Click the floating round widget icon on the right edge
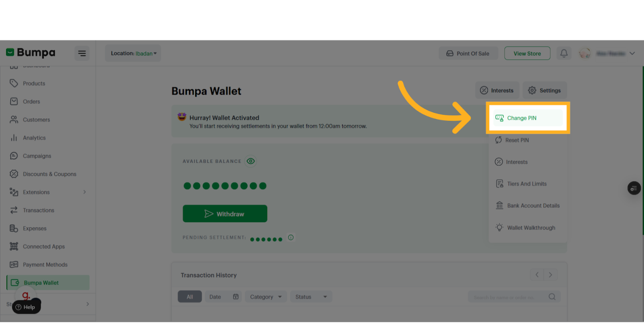 pyautogui.click(x=634, y=188)
